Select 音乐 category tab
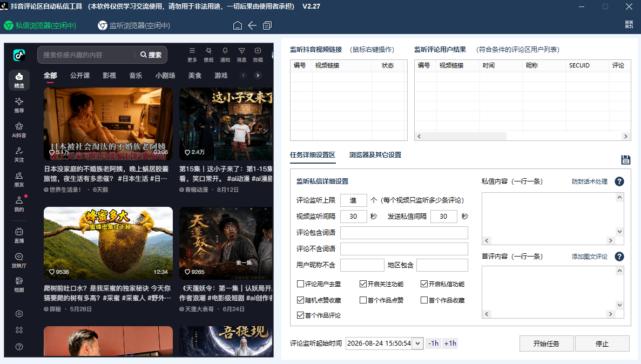Viewport: 641px width, 364px height. pyautogui.click(x=136, y=75)
